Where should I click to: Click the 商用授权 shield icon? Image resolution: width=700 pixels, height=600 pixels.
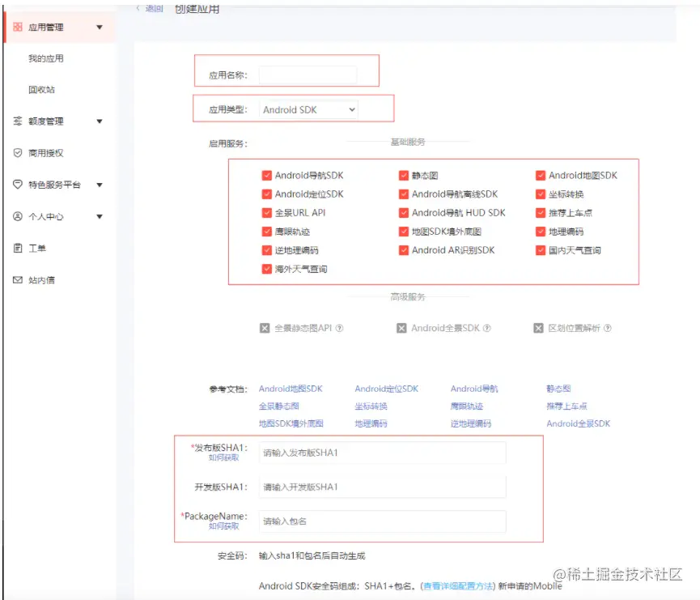[x=18, y=153]
